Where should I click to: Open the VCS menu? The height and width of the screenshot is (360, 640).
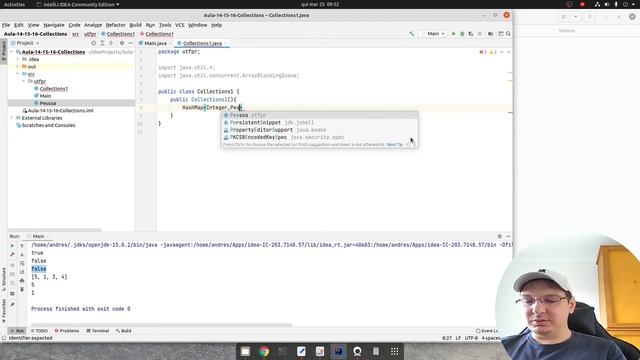point(180,25)
